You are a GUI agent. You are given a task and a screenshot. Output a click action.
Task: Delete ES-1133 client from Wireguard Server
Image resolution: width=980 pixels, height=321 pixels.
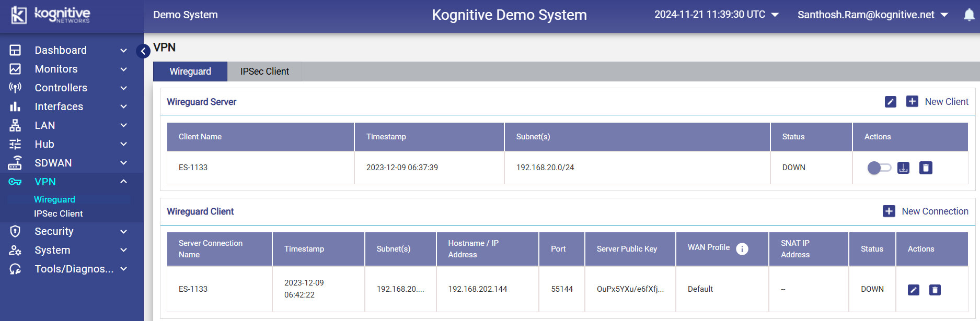point(926,168)
